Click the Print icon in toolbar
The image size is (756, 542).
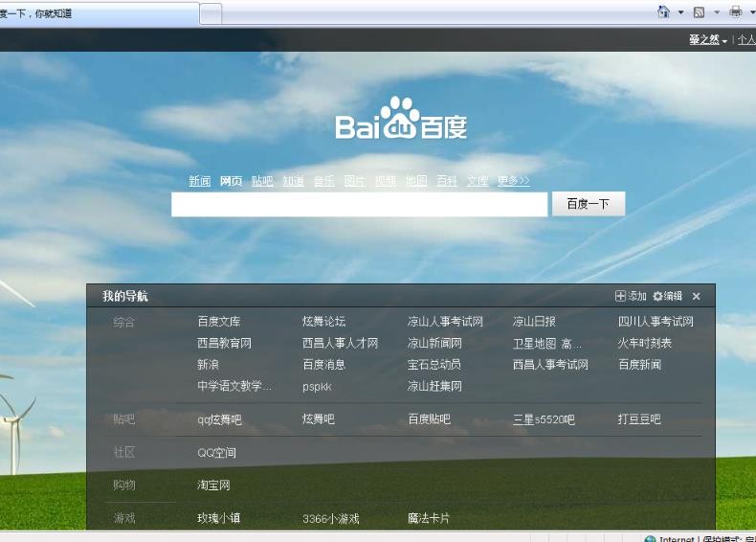(x=736, y=11)
